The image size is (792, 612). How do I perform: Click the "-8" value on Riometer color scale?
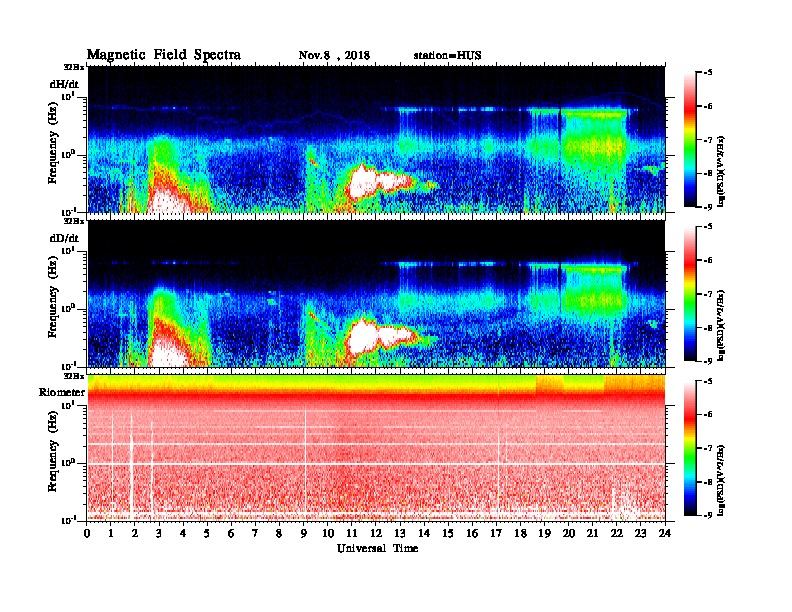tap(708, 482)
